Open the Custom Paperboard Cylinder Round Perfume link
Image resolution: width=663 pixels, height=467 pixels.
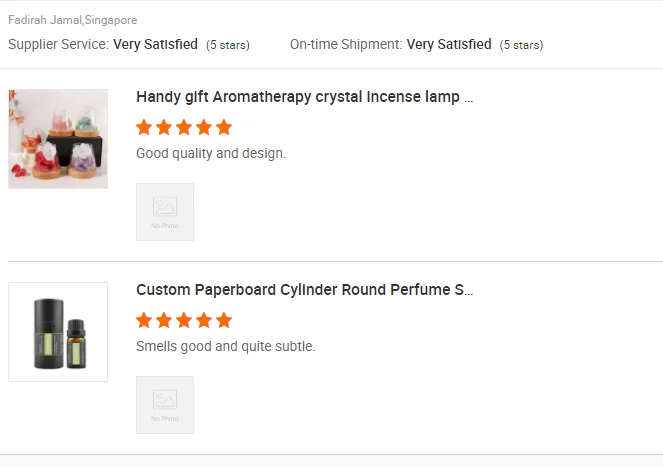point(304,290)
